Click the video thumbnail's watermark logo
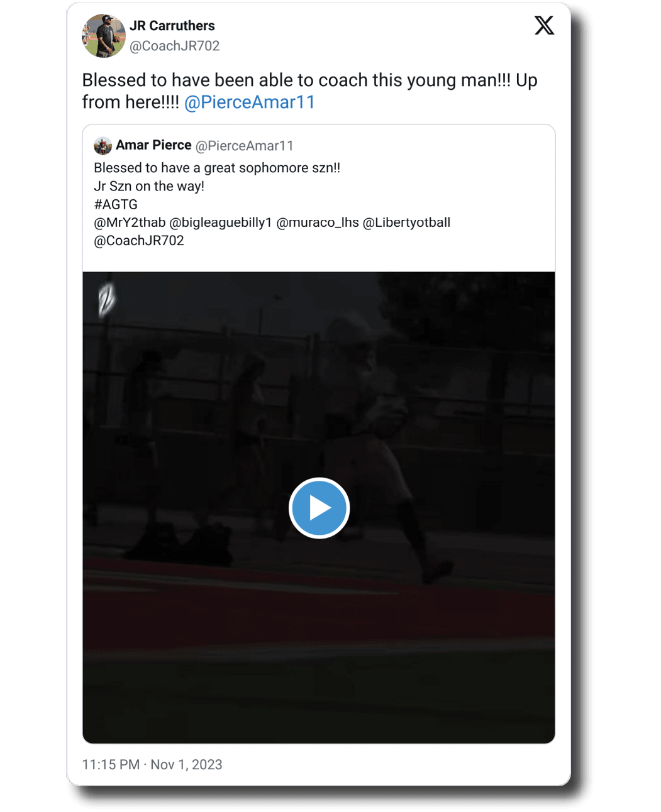Image resolution: width=661 pixels, height=812 pixels. [106, 299]
